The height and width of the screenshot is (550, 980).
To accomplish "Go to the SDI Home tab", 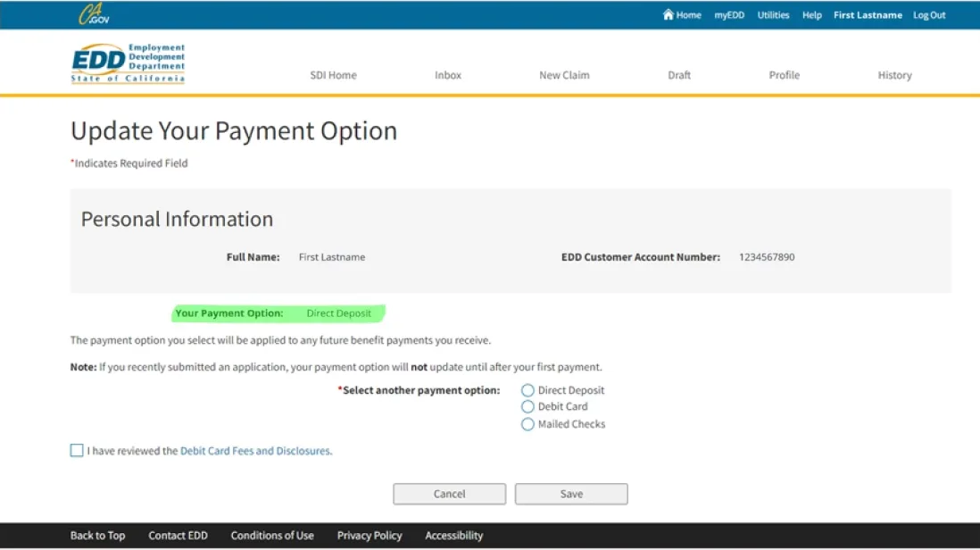I will (333, 75).
